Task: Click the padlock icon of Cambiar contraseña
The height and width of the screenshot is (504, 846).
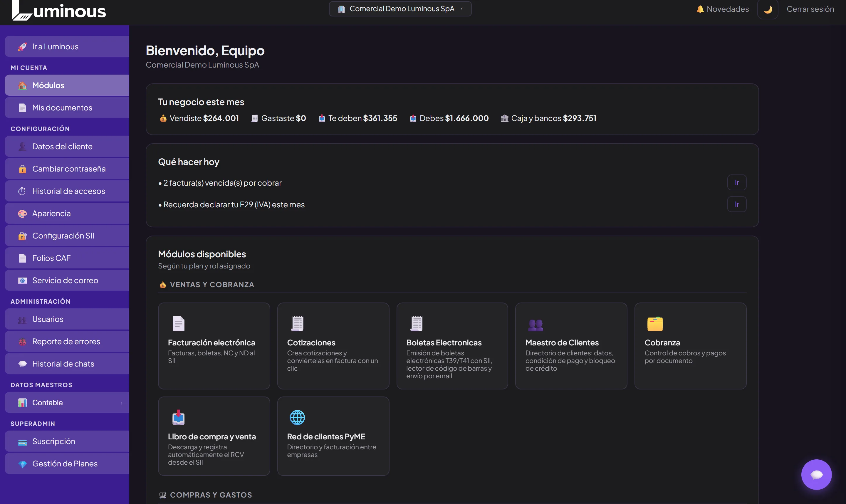Action: click(x=22, y=169)
